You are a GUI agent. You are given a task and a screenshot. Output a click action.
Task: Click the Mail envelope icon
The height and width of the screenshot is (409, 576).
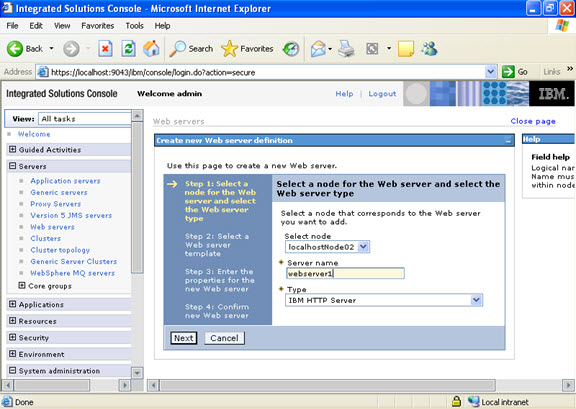(318, 49)
